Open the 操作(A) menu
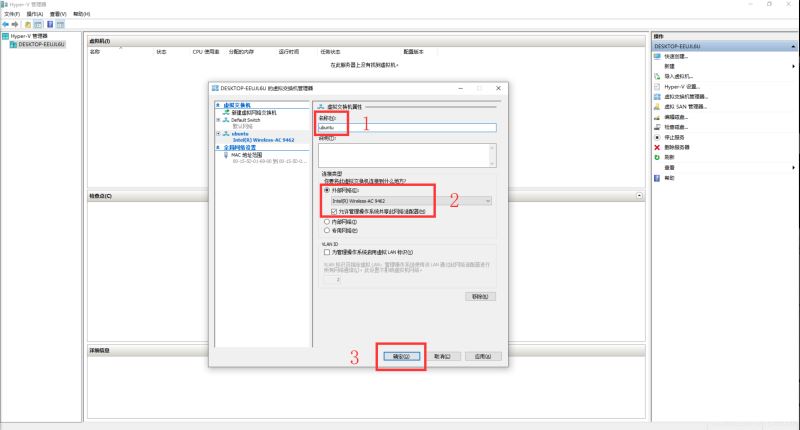This screenshot has width=800, height=430. click(35, 14)
